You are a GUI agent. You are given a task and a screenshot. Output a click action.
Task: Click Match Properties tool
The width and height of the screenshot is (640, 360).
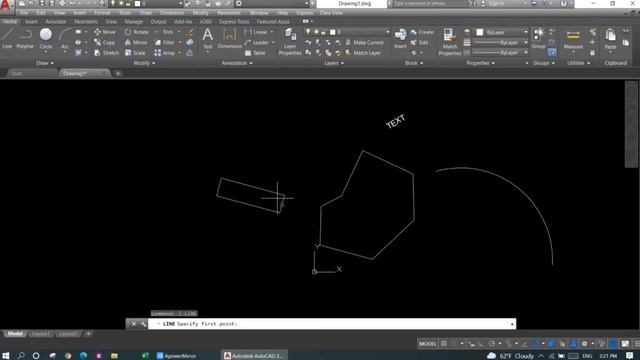[x=450, y=42]
